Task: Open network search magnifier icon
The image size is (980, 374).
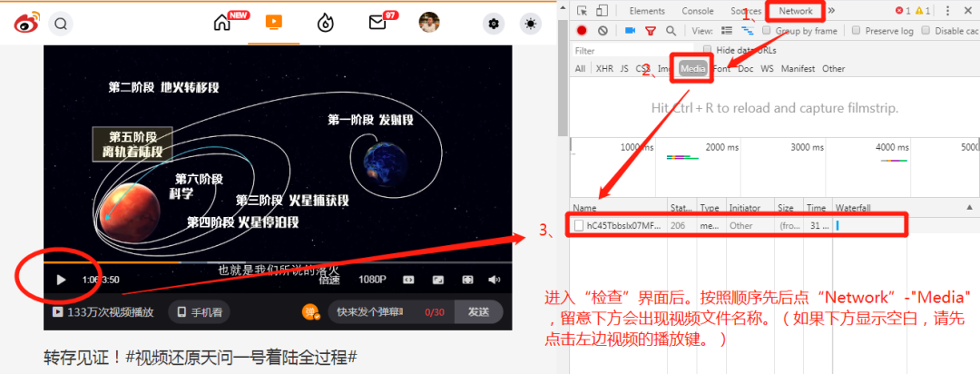Action: 671,30
